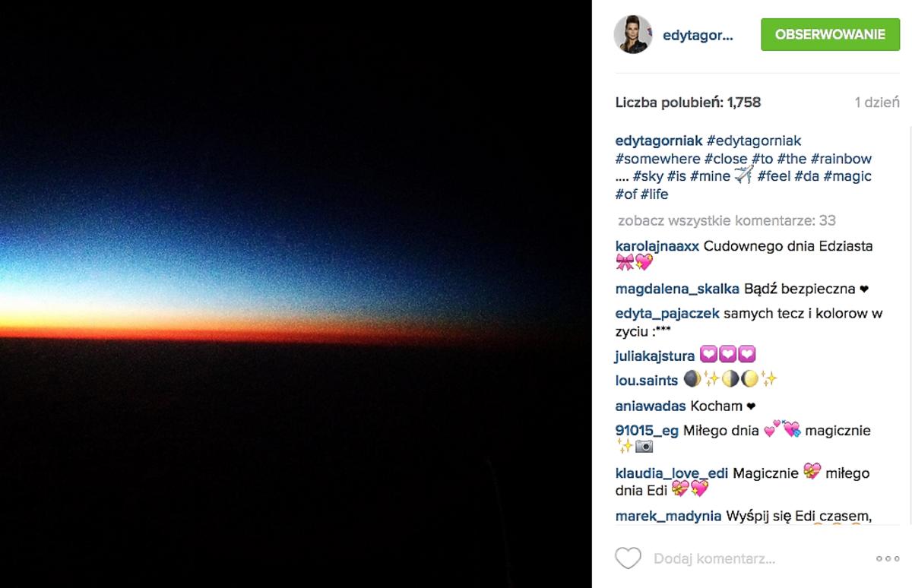Visit lou.saints profile

(x=647, y=380)
